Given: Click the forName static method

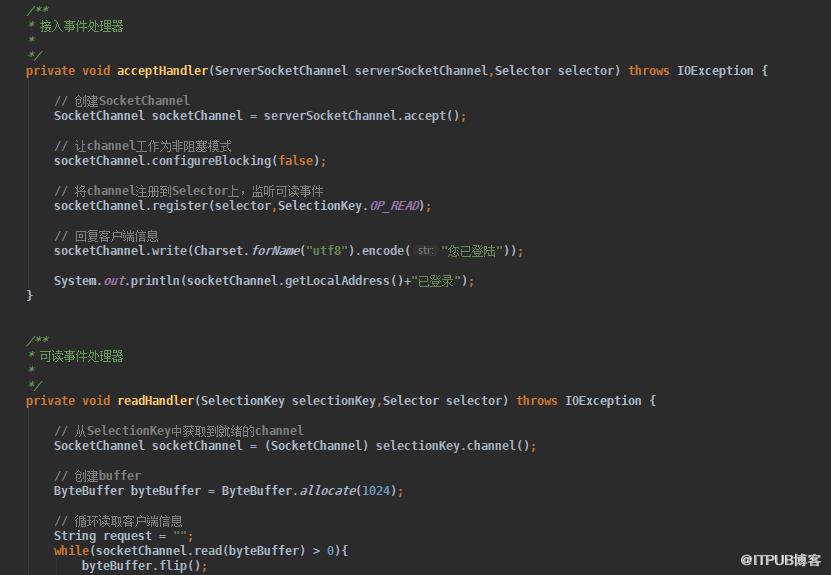Looking at the screenshot, I should (x=275, y=251).
